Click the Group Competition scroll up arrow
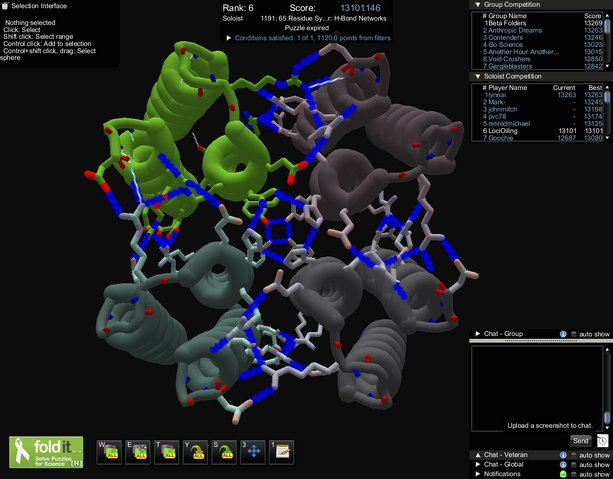This screenshot has height=479, width=613. coord(607,15)
